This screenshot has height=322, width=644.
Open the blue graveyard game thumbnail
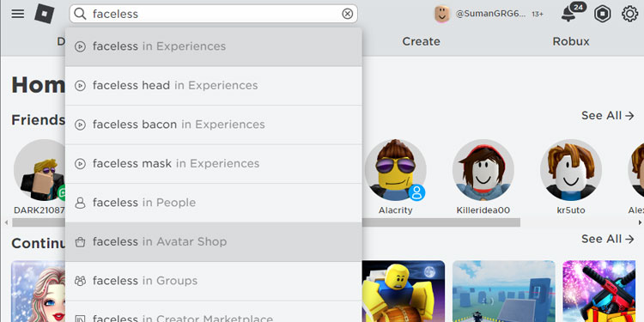tap(504, 291)
